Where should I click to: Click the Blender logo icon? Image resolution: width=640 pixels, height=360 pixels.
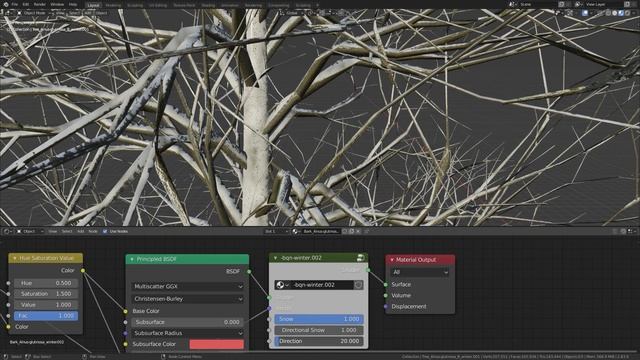point(6,4)
